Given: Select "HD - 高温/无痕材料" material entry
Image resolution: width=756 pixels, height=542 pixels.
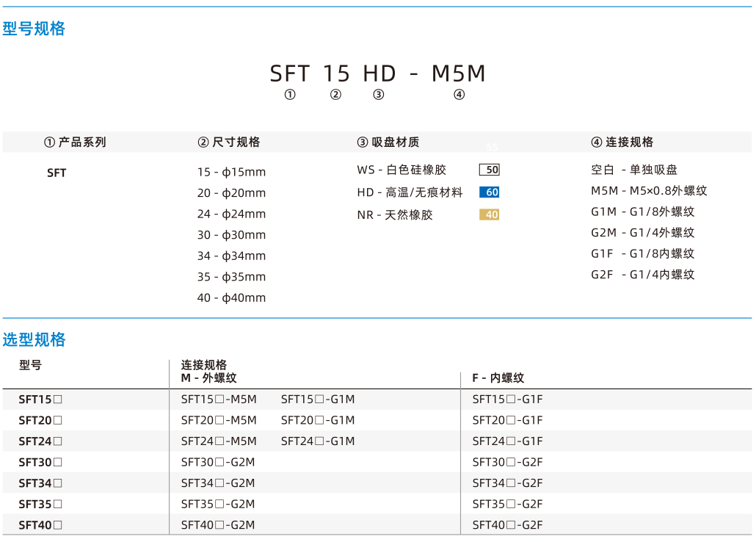Looking at the screenshot, I should [410, 192].
